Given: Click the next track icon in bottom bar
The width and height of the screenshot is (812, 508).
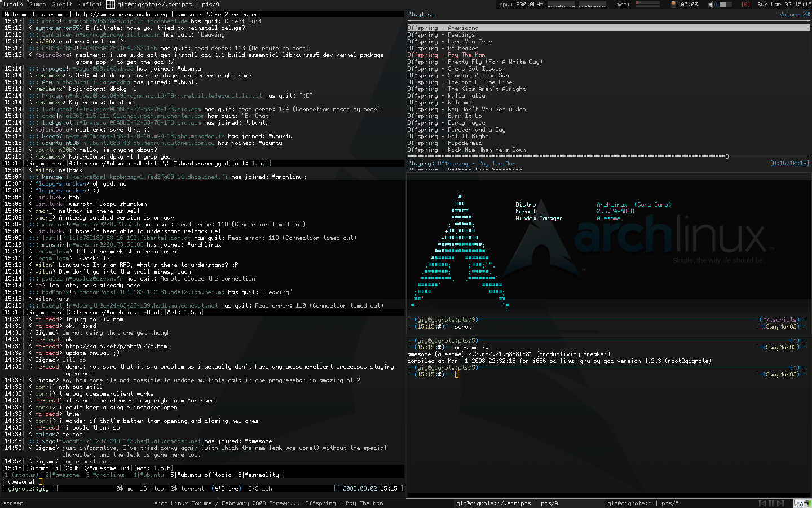Looking at the screenshot, I should click(782, 503).
